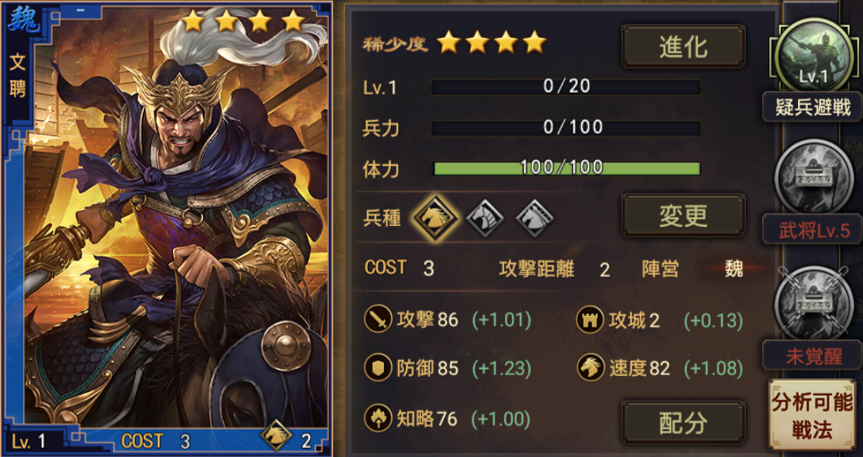Click the sword 攻撃 stat icon
Image resolution: width=863 pixels, height=457 pixels.
(x=378, y=319)
